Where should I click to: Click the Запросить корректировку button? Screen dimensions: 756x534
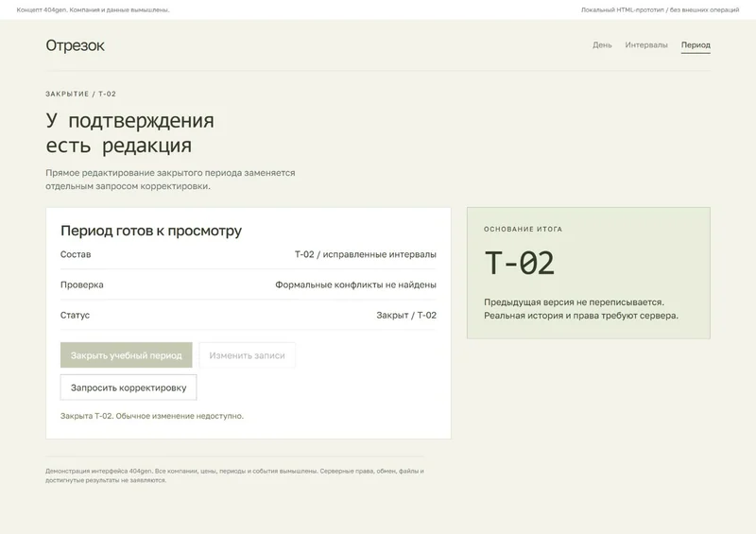tap(129, 388)
